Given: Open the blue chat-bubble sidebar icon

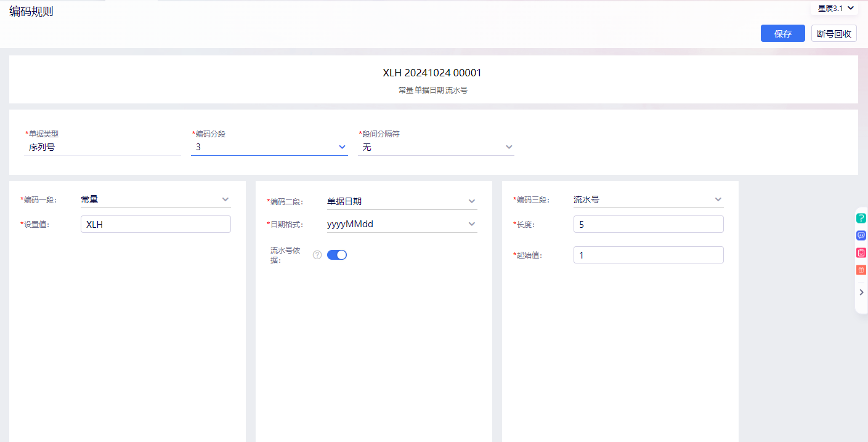Looking at the screenshot, I should [861, 235].
